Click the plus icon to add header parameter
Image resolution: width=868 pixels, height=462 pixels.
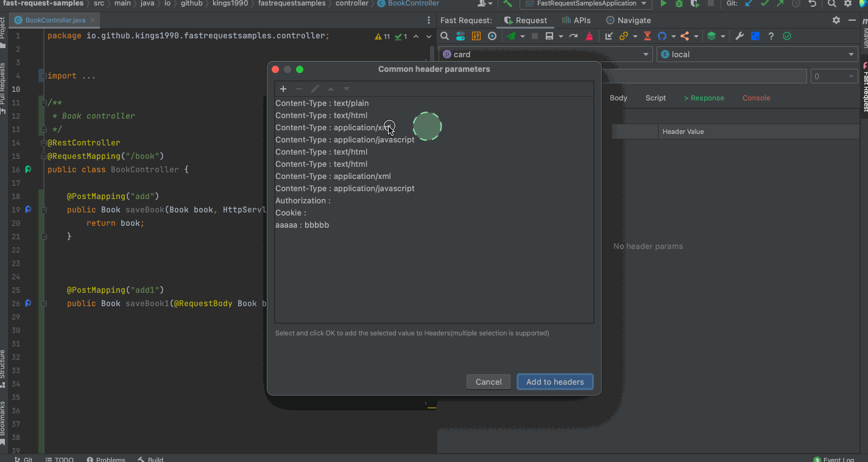pos(283,89)
